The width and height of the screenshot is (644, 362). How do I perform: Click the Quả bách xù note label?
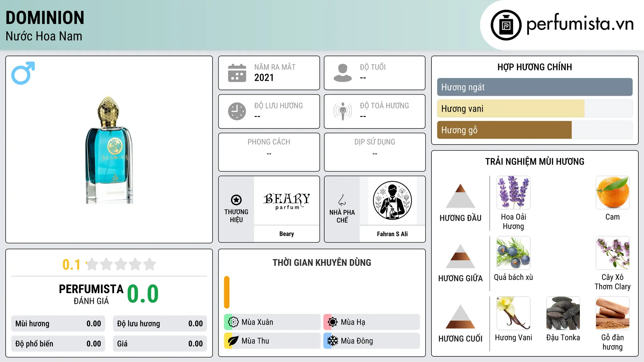coord(514,277)
